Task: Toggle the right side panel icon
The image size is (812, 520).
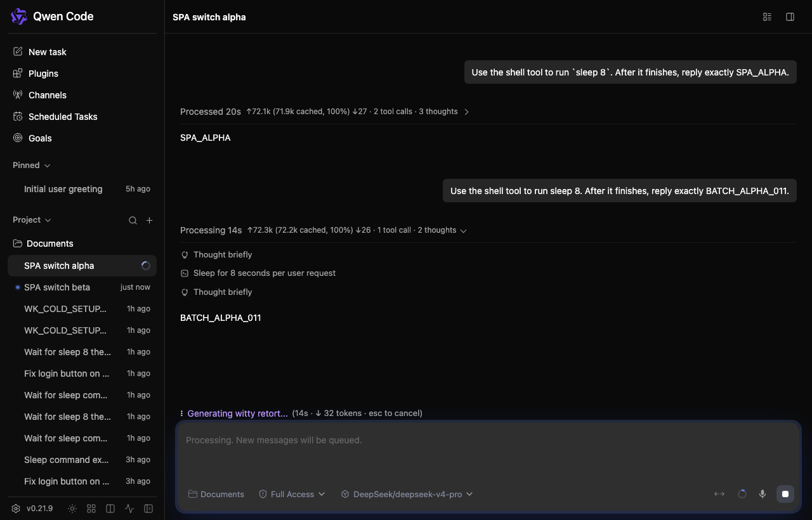Action: (x=790, y=17)
